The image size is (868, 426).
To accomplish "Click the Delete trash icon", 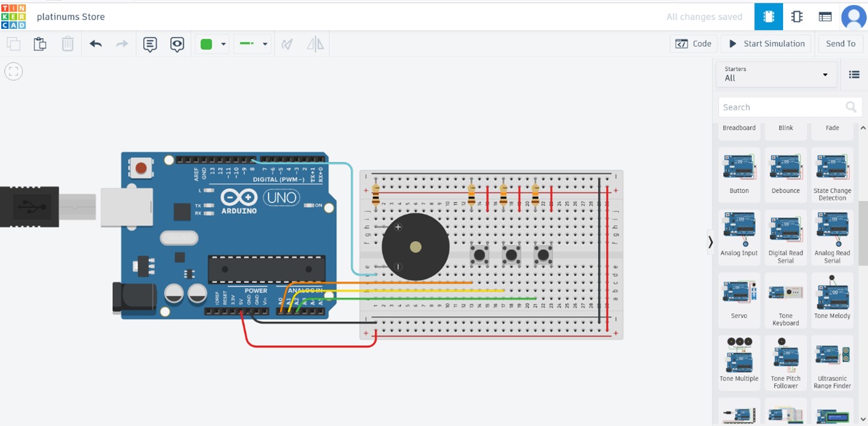I will 67,44.
